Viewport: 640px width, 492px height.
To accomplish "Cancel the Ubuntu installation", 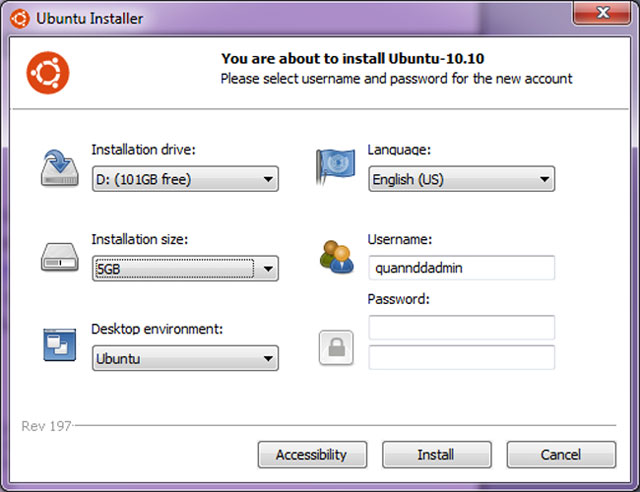I will click(x=560, y=455).
